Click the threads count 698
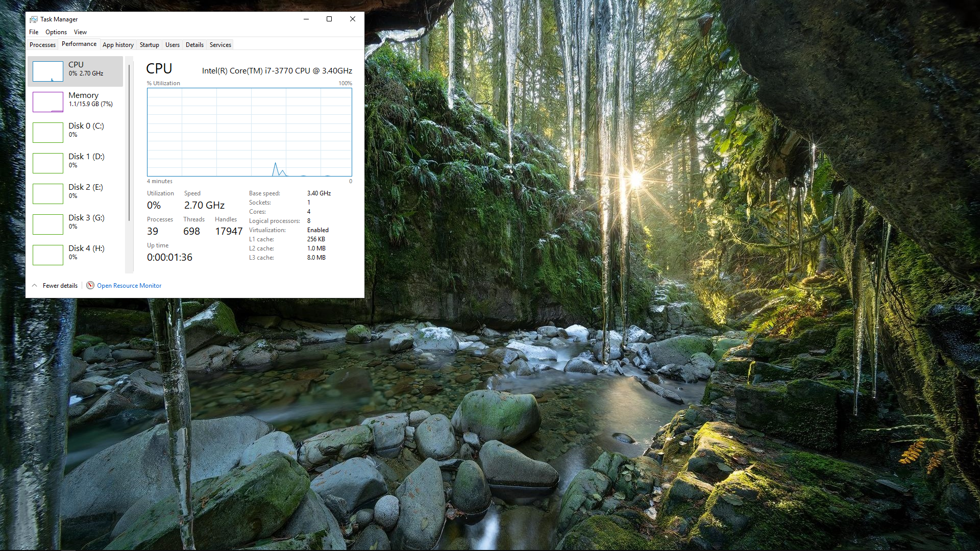 (x=191, y=231)
